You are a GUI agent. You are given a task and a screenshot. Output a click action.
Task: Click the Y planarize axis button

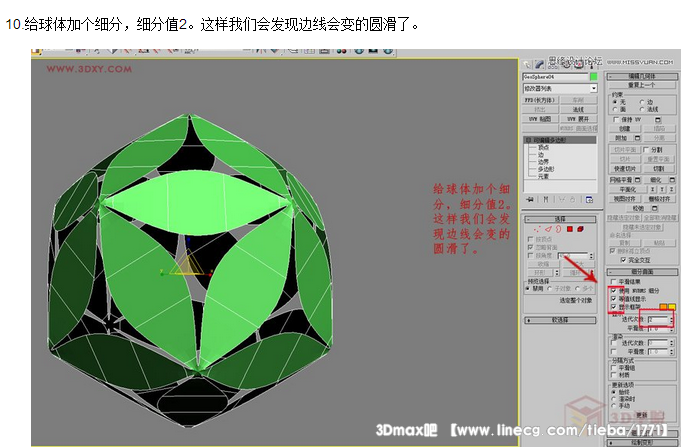(x=662, y=189)
